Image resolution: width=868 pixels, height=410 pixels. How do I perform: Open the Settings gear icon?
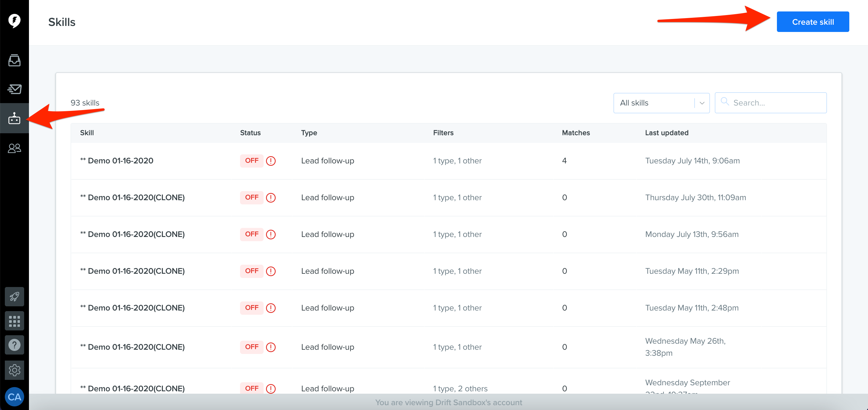(14, 370)
